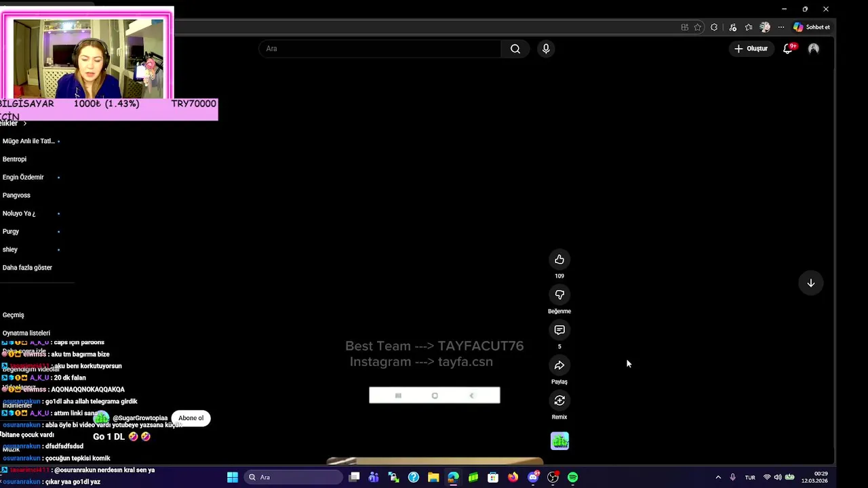Open Edge settings and more ellipsis
The image size is (868, 488).
(781, 27)
